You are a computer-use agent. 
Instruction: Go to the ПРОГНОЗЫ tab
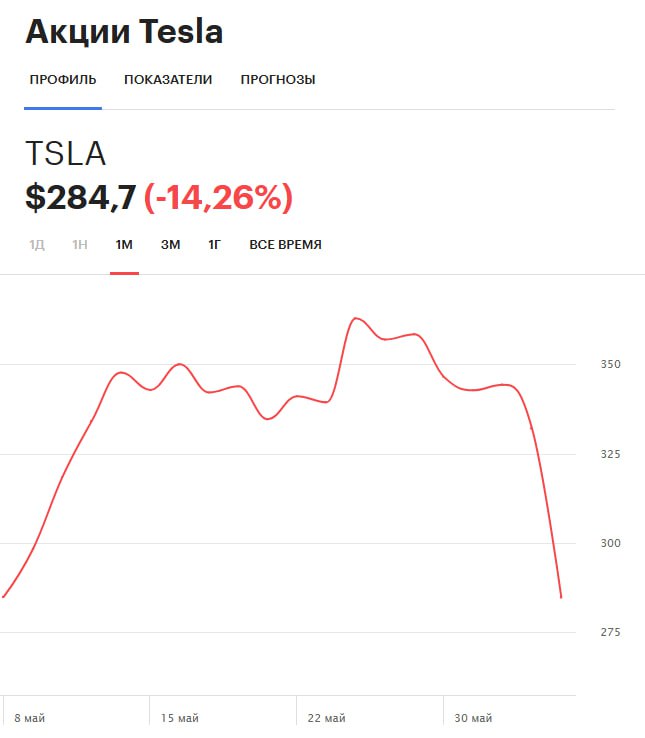click(278, 80)
